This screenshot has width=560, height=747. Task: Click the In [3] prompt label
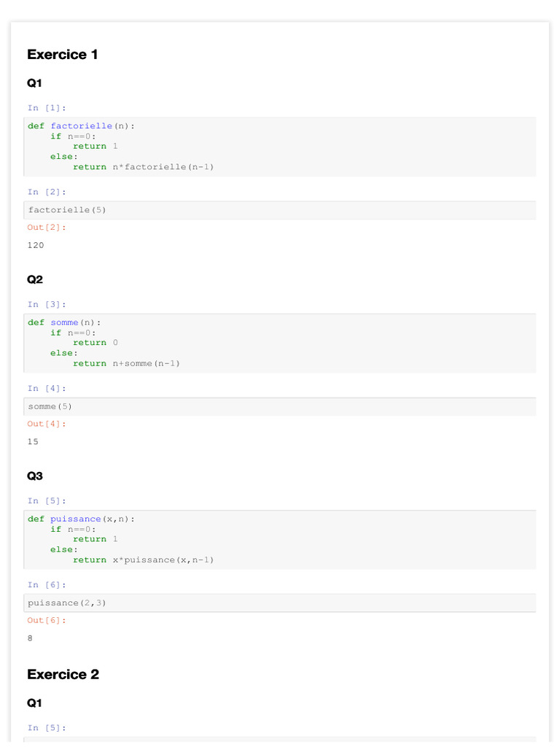[x=47, y=304]
